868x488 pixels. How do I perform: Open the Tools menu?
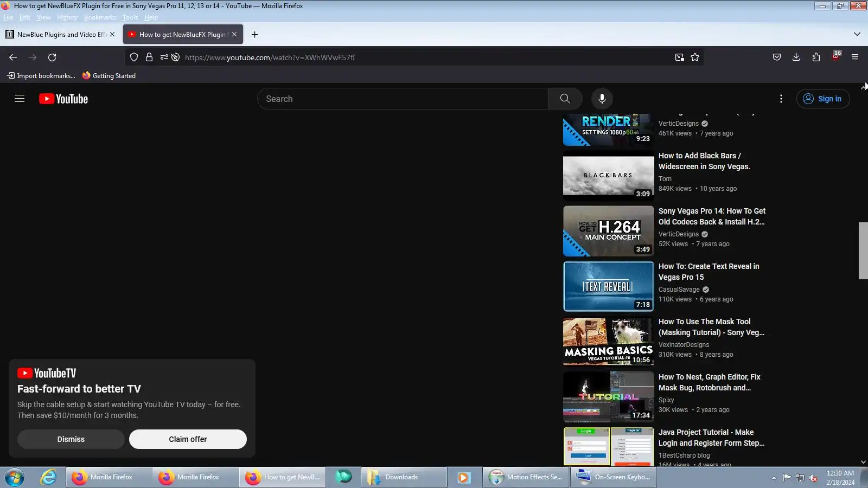130,17
